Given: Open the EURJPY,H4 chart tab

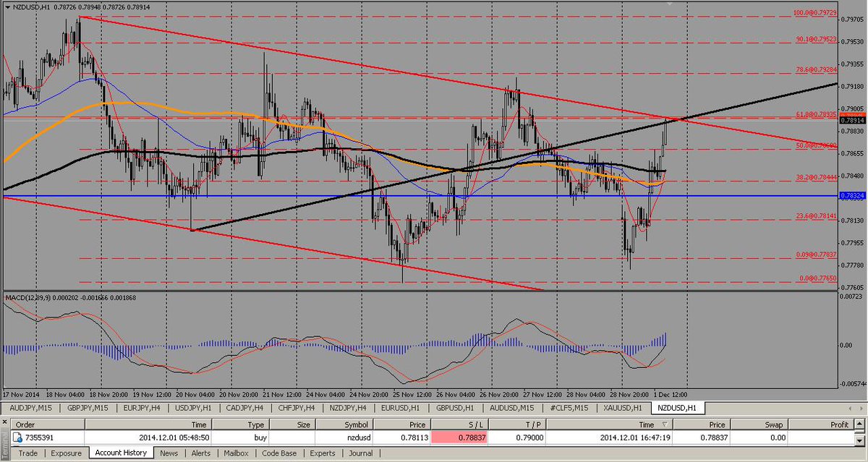Looking at the screenshot, I should tap(143, 408).
